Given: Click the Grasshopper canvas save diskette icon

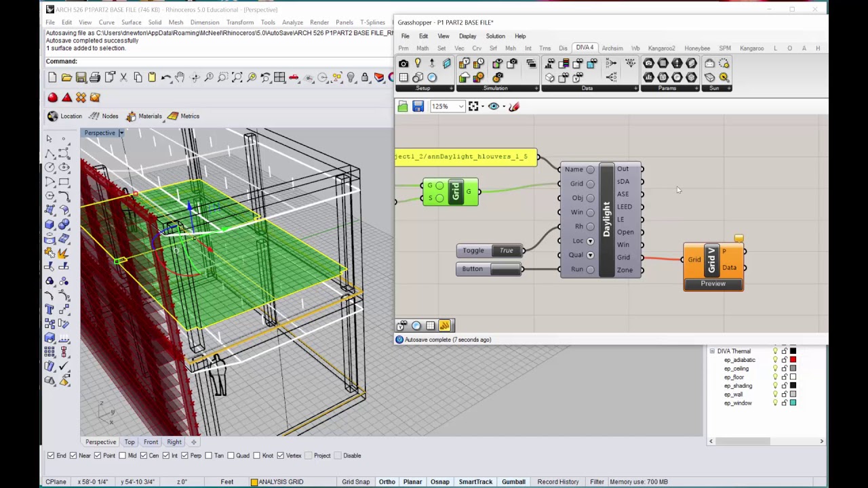Looking at the screenshot, I should [418, 106].
